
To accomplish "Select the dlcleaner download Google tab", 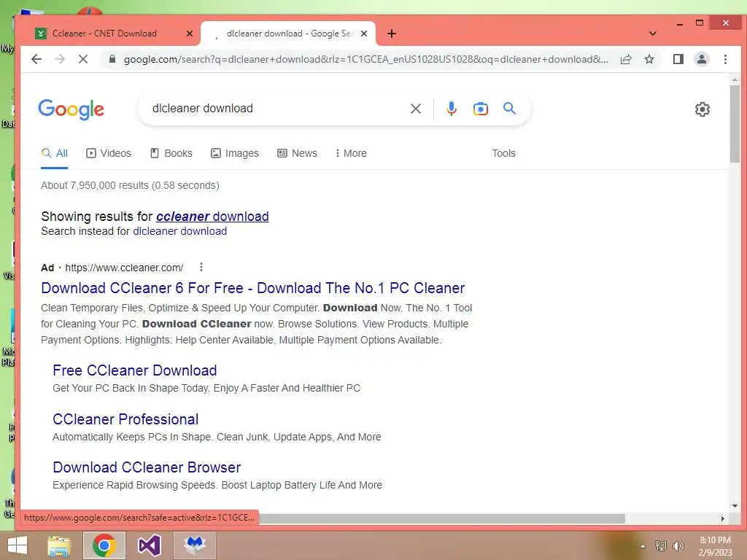I will (287, 34).
